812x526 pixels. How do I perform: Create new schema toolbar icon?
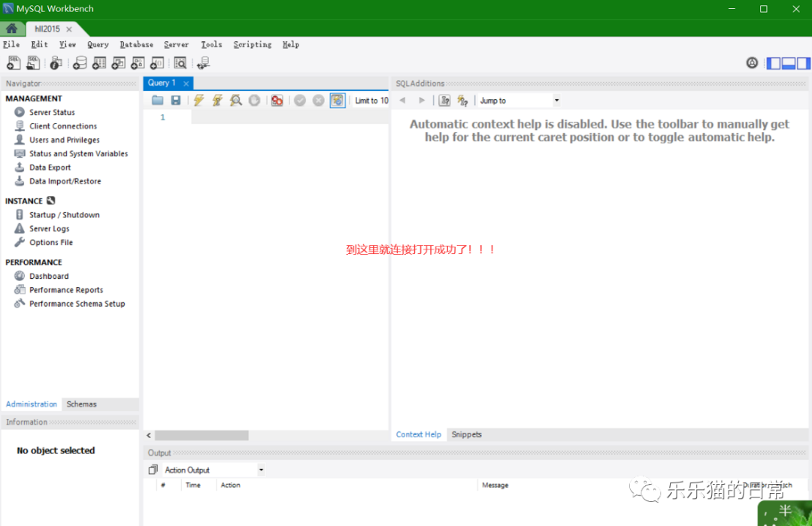pos(79,63)
